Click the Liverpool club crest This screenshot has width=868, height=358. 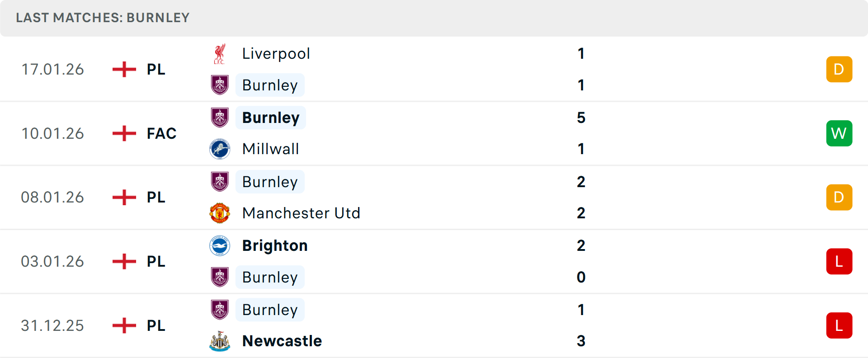[220, 54]
